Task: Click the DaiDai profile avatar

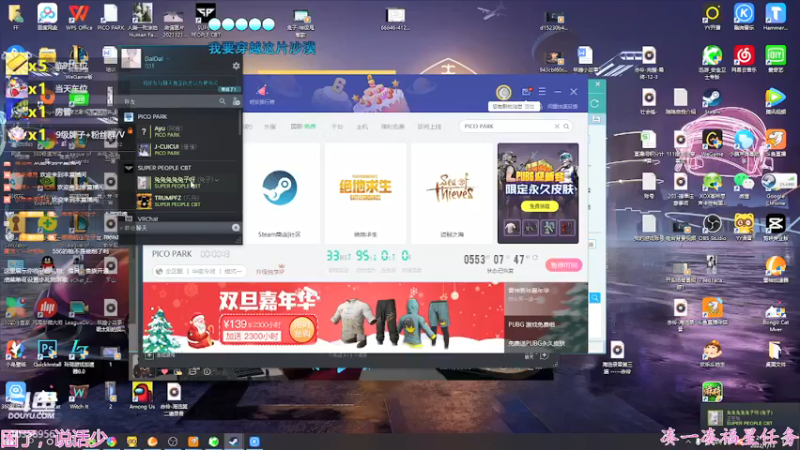Action: [x=131, y=59]
